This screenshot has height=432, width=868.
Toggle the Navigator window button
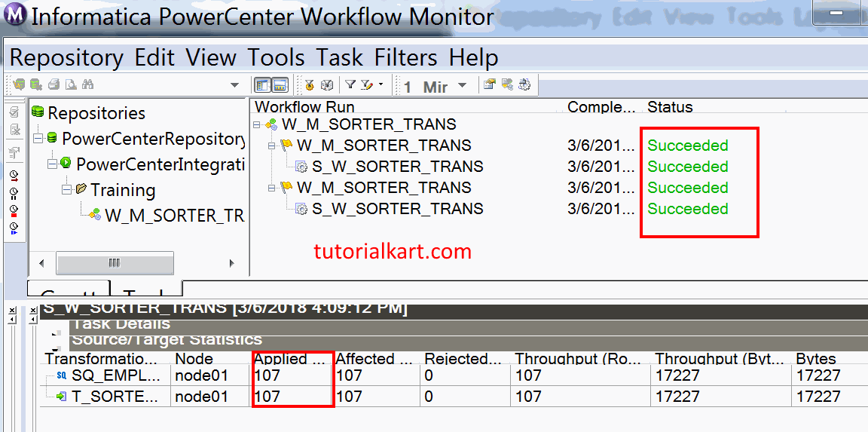tap(262, 85)
